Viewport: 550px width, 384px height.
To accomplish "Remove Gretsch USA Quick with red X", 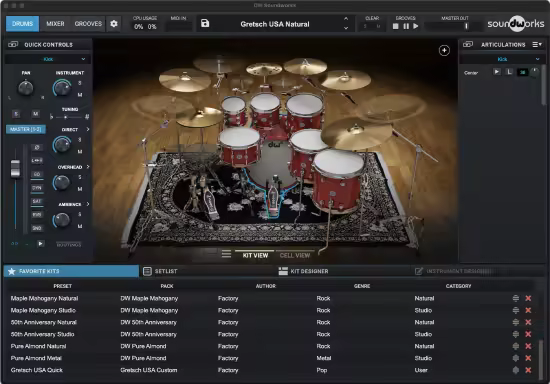I will tap(528, 370).
